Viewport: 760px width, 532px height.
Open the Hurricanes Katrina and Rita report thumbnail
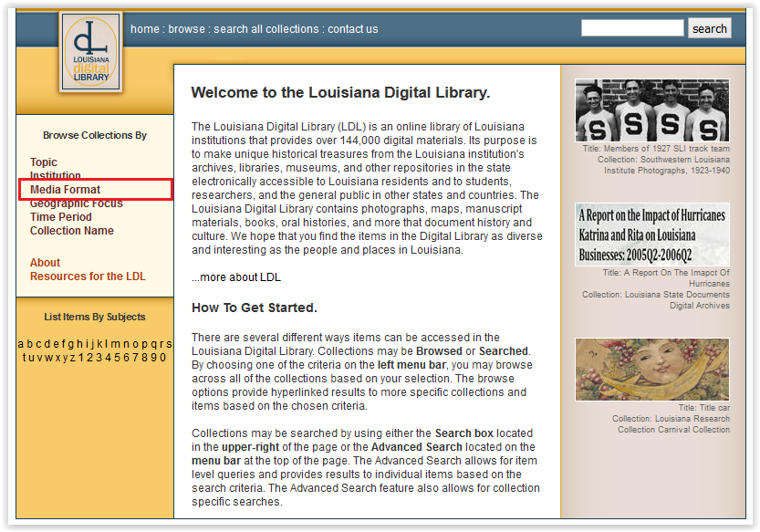click(x=652, y=235)
